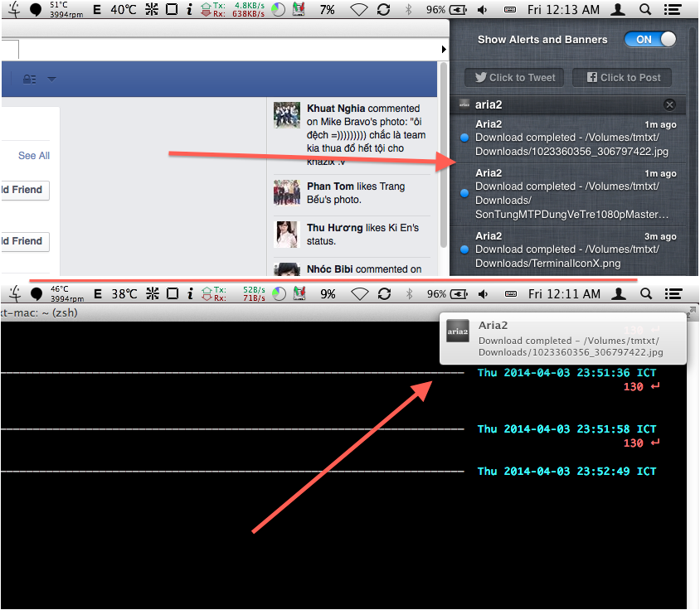The height and width of the screenshot is (610, 700).
Task: Open Spotlight search in the 12:13 AM menu bar
Action: tap(645, 9)
